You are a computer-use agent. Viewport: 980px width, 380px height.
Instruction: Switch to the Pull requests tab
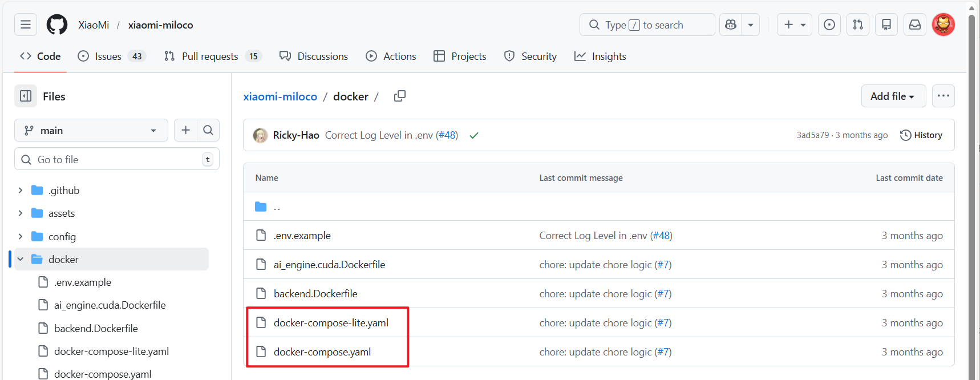tap(212, 56)
